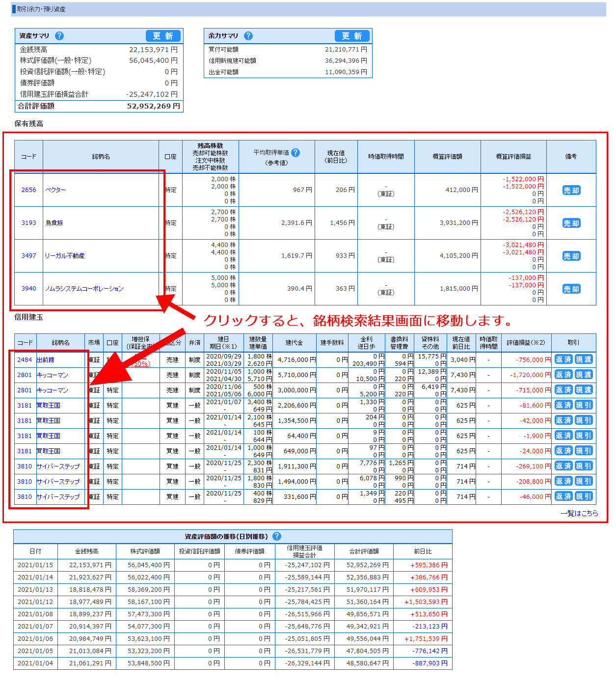Open ベクター stock name link
The width and height of the screenshot is (616, 686).
55,190
